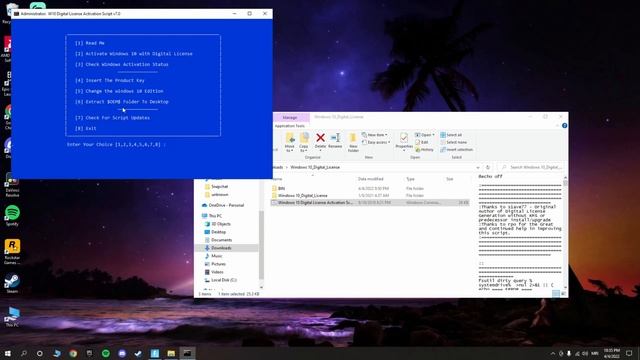This screenshot has width=640, height=360.
Task: Show hidden system tray icons
Action: 553,353
